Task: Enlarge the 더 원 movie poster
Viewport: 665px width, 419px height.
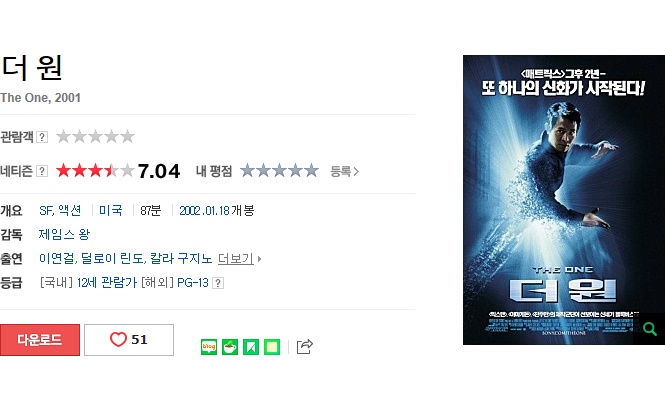Action: click(564, 200)
